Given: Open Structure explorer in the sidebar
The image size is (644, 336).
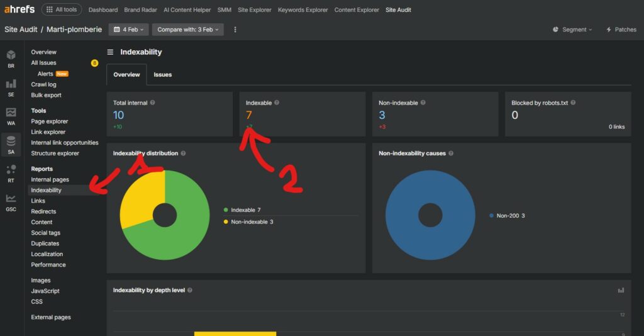Looking at the screenshot, I should click(x=55, y=153).
